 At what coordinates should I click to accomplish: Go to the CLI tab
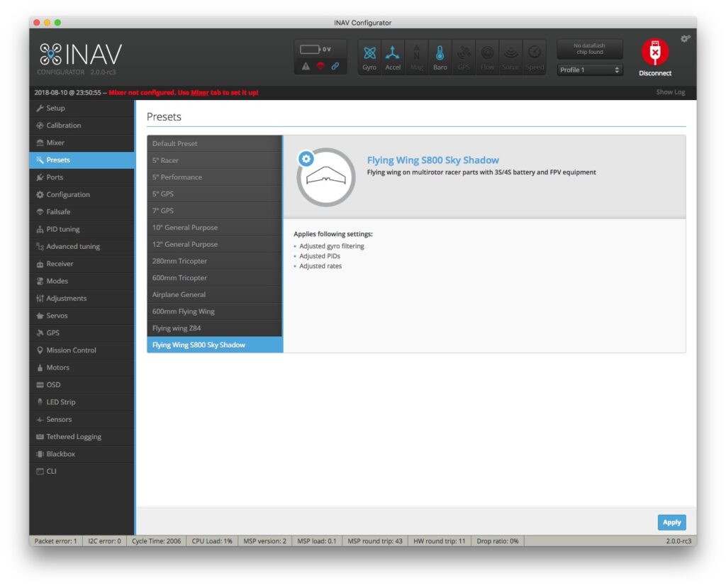[x=51, y=471]
